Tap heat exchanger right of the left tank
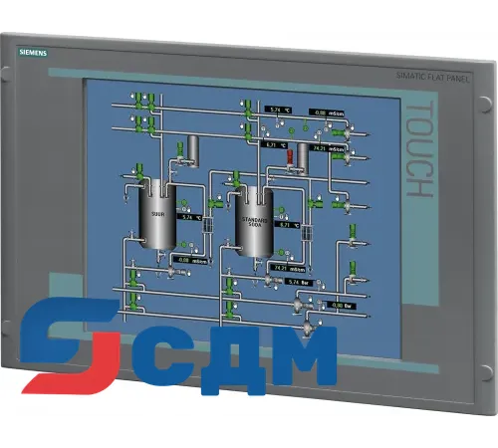The height and width of the screenshot is (448, 498). (208, 225)
